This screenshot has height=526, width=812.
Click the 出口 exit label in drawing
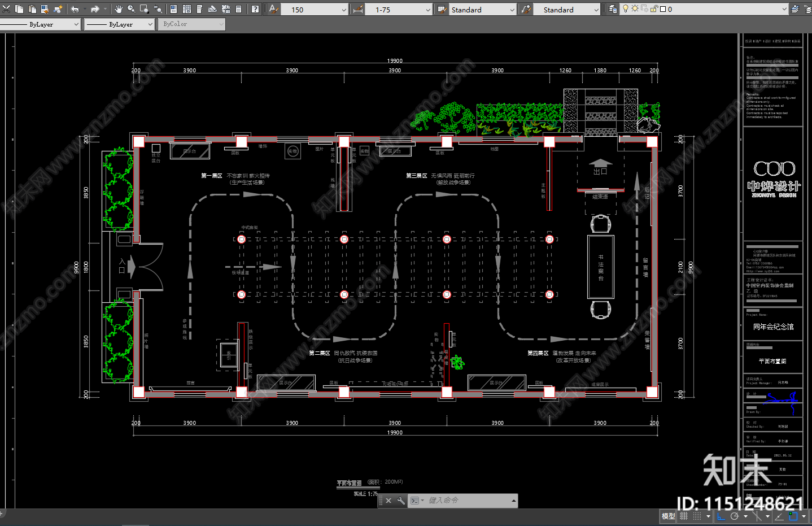600,171
